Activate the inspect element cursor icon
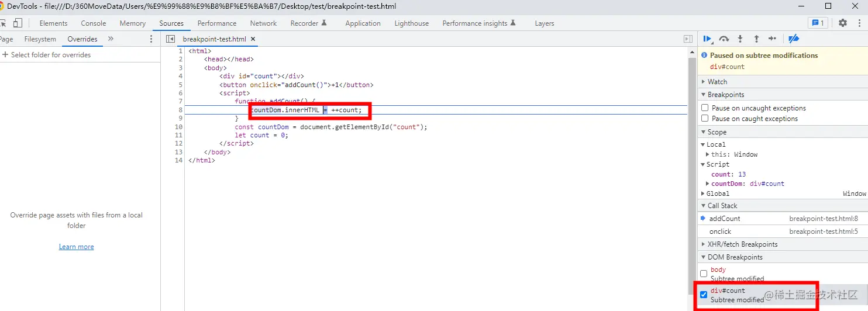868x311 pixels. click(x=2, y=23)
